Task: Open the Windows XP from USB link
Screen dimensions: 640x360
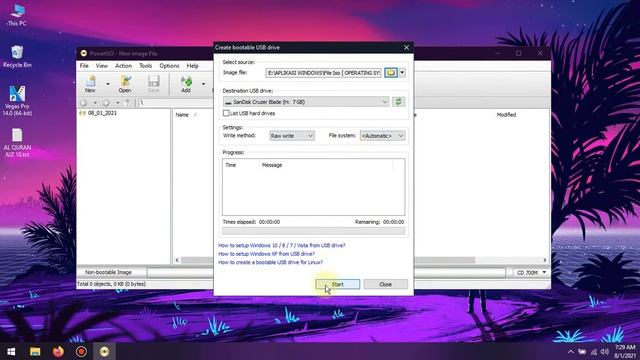Action: point(267,254)
